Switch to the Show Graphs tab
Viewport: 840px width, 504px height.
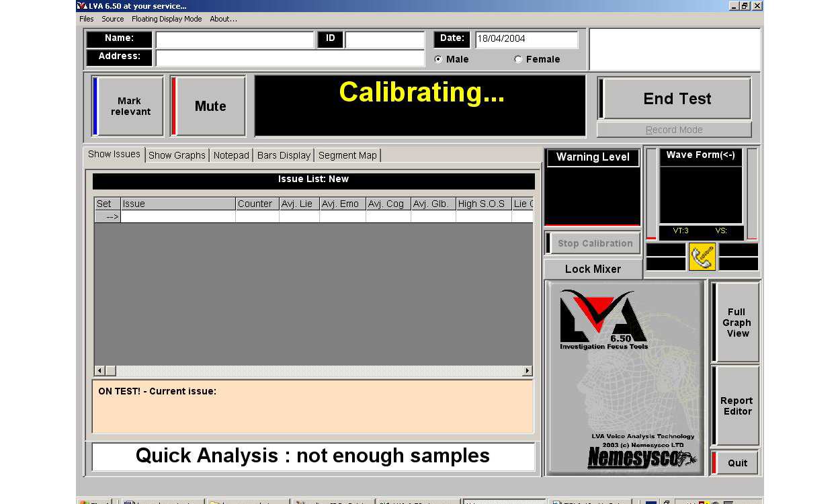[x=177, y=155]
